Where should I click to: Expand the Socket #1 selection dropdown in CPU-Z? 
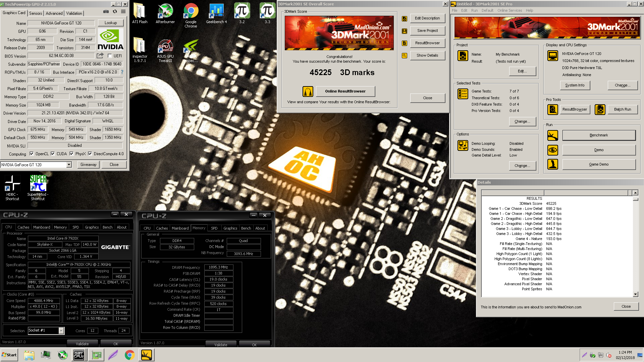[61, 330]
